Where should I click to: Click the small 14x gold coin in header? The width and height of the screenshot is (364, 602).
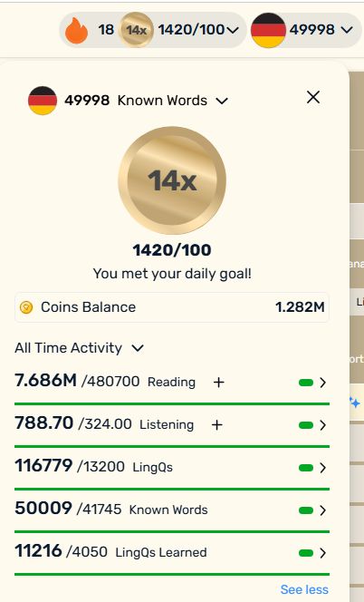pos(136,30)
